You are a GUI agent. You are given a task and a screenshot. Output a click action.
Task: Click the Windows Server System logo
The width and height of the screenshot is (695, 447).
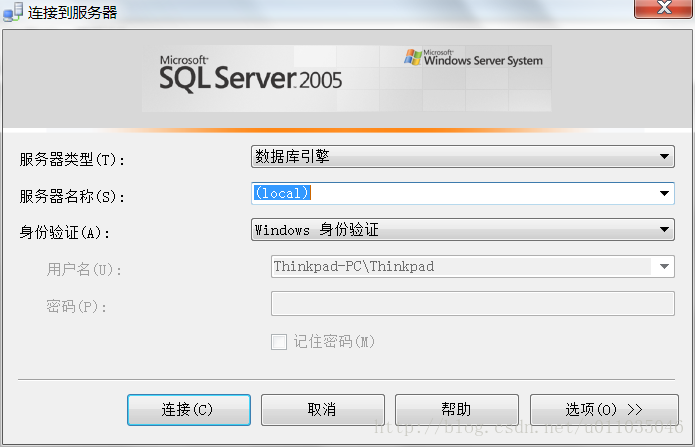473,58
